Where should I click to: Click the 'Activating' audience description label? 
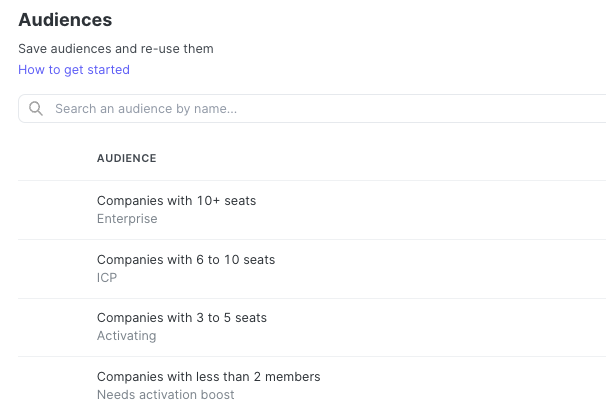tap(126, 336)
